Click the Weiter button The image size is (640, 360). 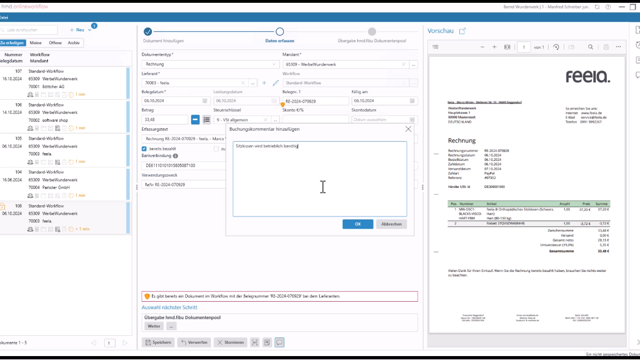click(154, 326)
